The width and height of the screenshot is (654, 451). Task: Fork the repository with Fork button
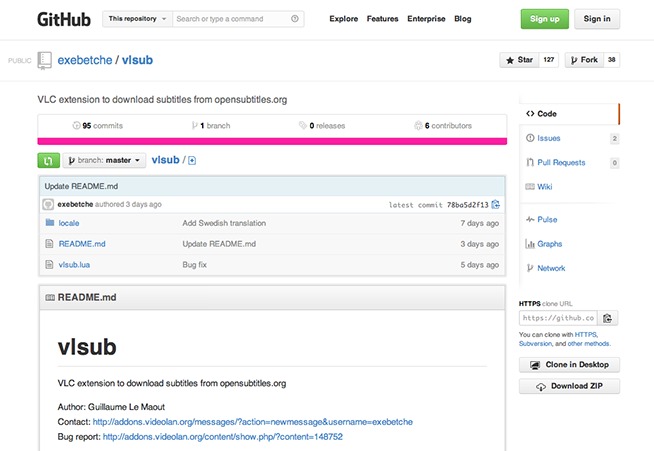583,60
